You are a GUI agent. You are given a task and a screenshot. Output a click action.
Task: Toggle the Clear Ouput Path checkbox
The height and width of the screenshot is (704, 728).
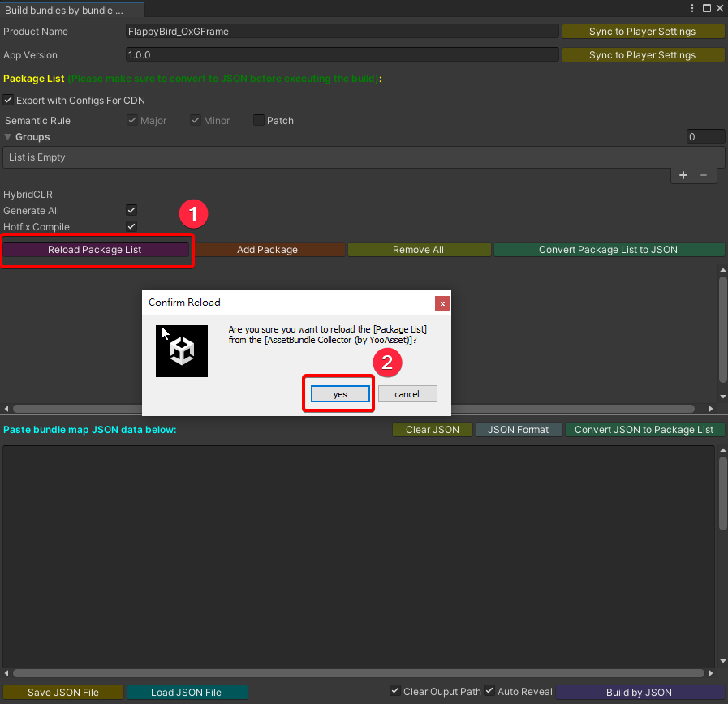[395, 691]
